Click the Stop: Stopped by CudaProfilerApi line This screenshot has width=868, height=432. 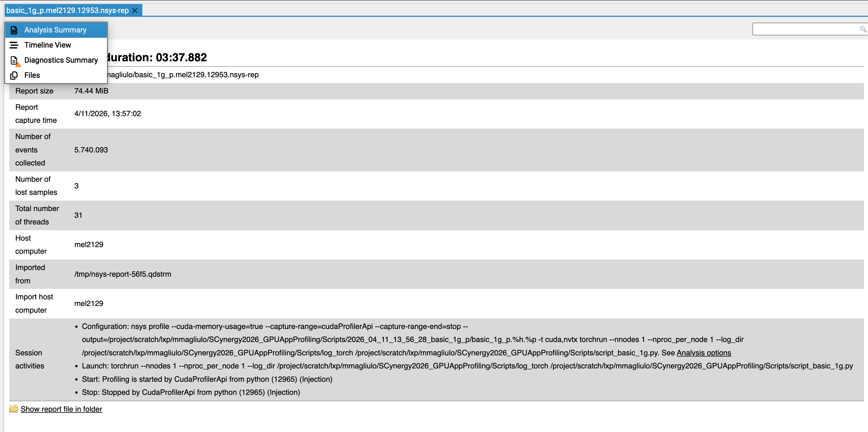(x=191, y=392)
